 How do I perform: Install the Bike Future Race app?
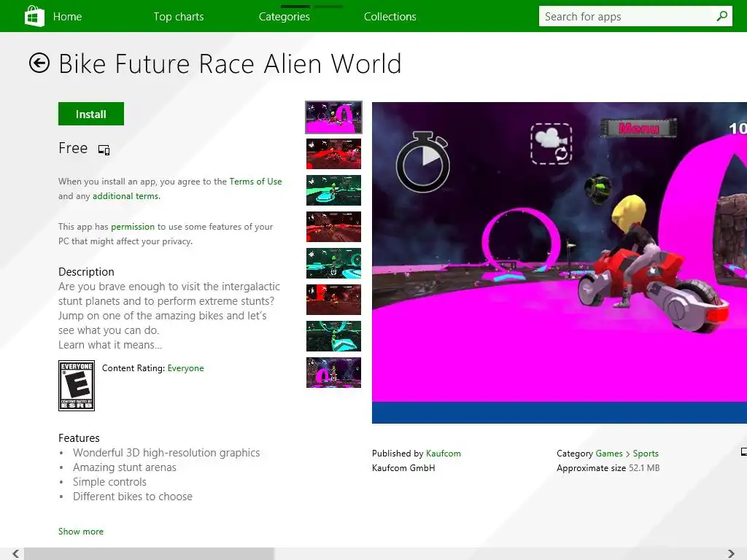coord(91,114)
